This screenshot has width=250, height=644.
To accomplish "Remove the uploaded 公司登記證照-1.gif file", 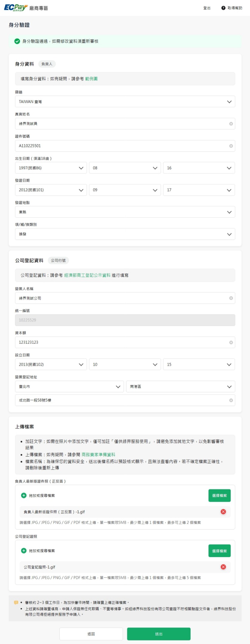I will tap(223, 567).
